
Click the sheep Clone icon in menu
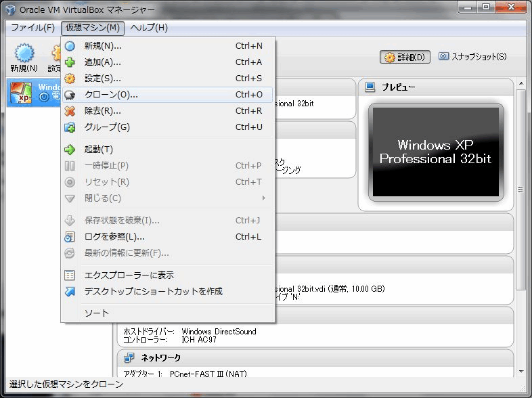(70, 95)
